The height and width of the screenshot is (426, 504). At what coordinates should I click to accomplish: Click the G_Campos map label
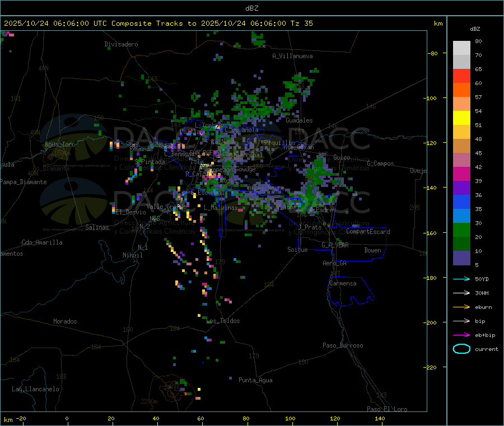point(381,163)
